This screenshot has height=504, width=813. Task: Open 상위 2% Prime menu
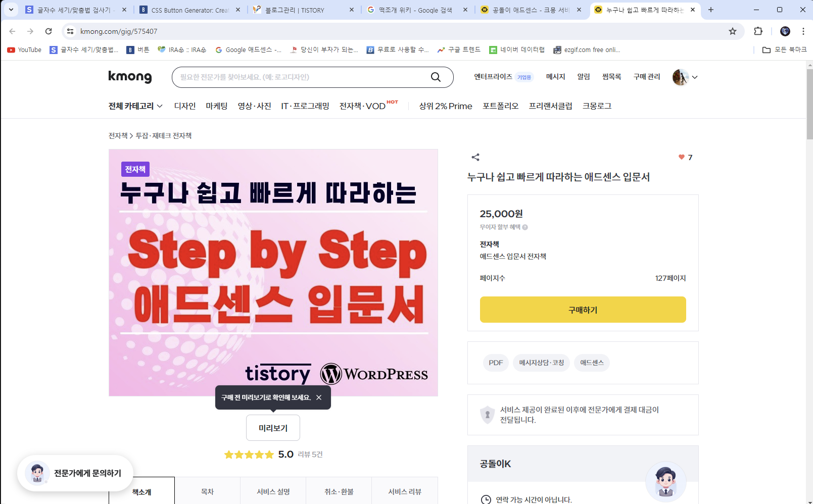tap(446, 106)
